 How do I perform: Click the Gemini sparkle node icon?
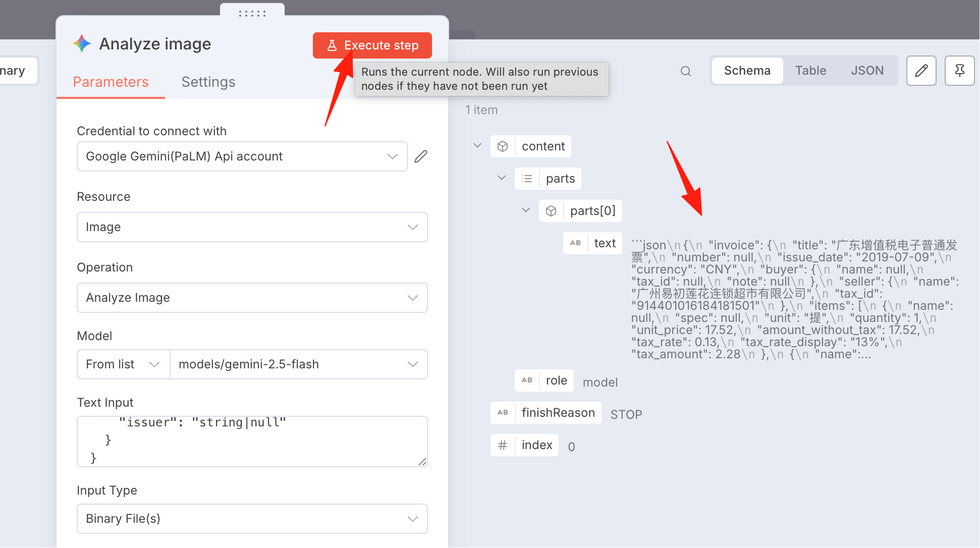point(82,44)
